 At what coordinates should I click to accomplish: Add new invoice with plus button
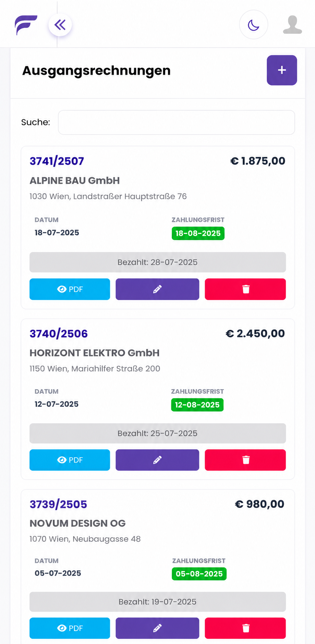tap(282, 70)
